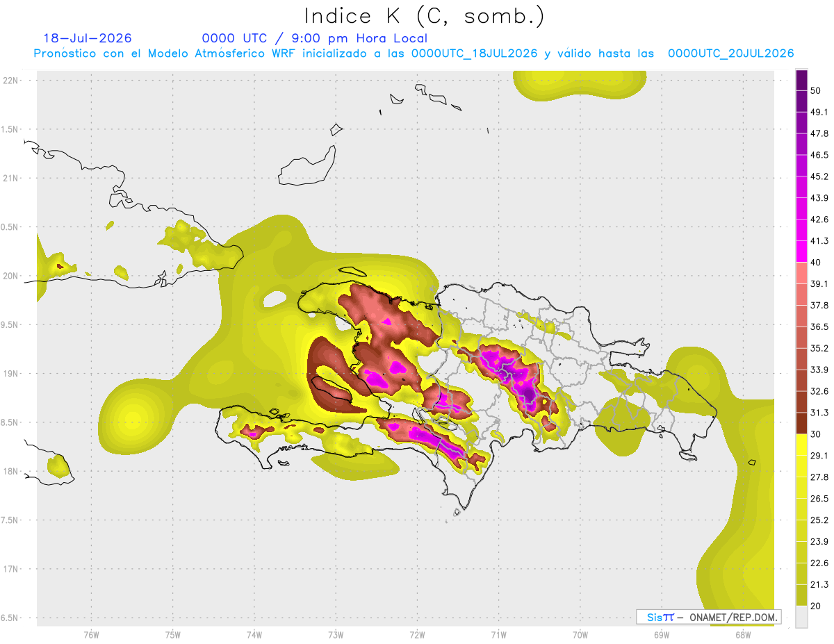
Task: Click the colorbar value 26.5
Action: [x=819, y=499]
